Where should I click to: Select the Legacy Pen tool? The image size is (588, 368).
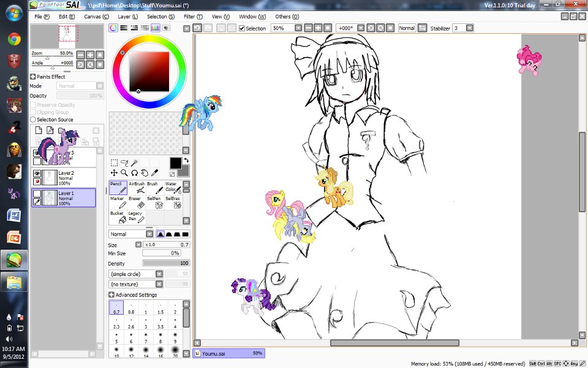(x=137, y=217)
